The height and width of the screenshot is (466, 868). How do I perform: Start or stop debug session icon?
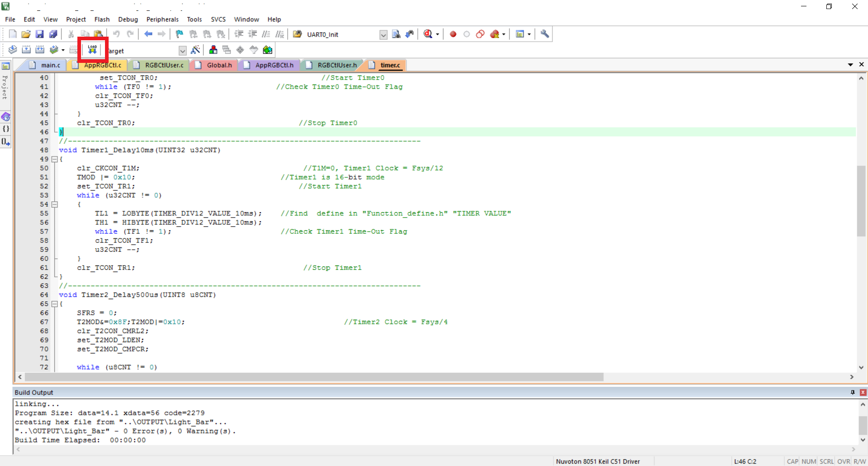tap(428, 34)
